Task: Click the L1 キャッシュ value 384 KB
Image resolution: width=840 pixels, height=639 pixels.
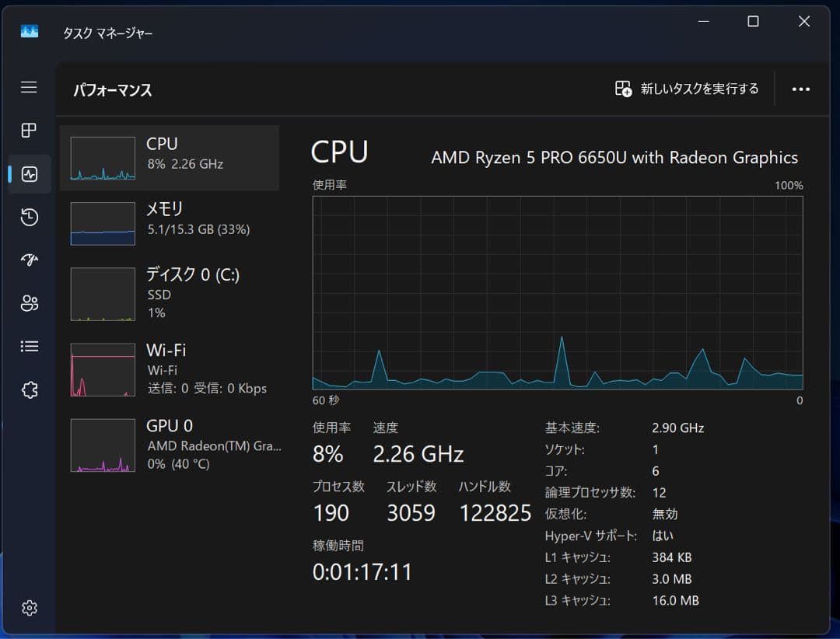Action: coord(672,557)
